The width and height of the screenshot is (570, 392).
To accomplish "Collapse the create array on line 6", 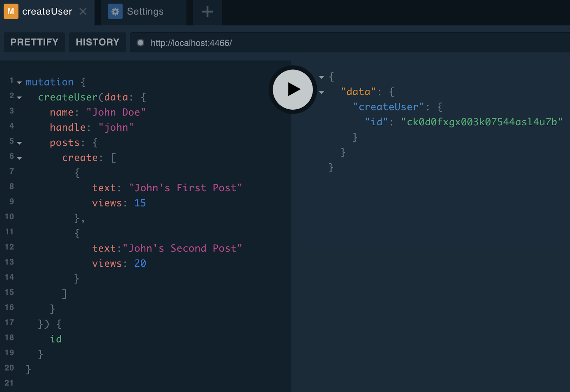I will click(x=20, y=158).
